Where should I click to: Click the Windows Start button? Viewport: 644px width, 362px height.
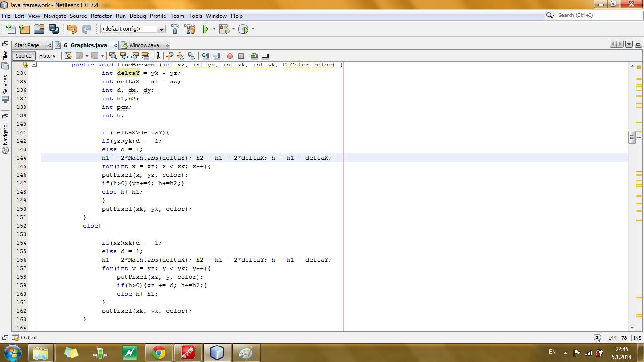(x=12, y=352)
